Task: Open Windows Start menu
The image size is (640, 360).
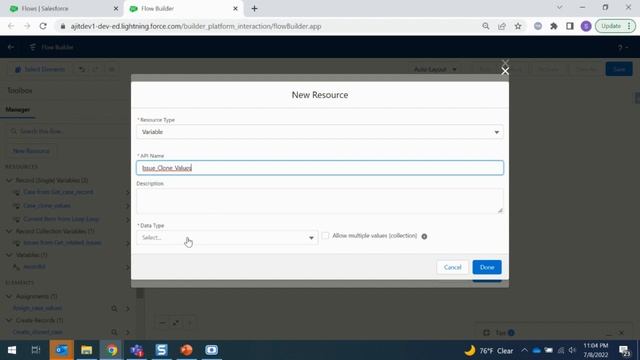Action: (x=12, y=350)
